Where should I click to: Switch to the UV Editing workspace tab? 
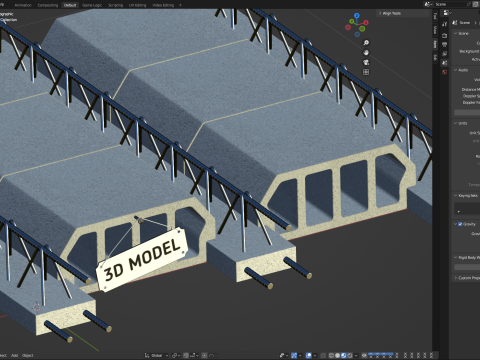coord(138,5)
